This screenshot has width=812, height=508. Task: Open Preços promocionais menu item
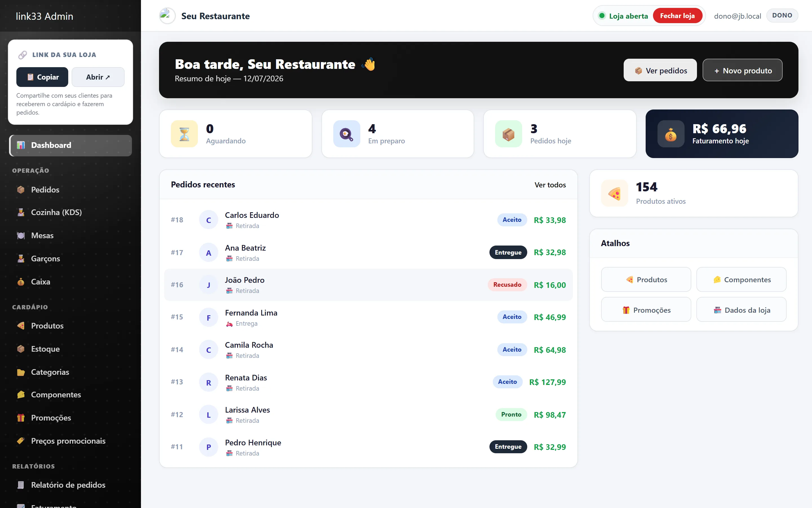(x=70, y=441)
